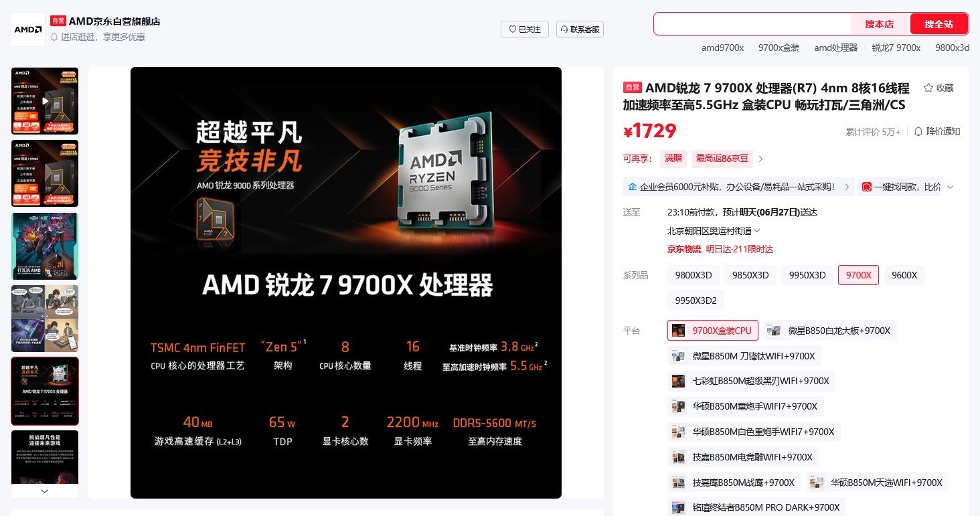Select the second product box thumbnail
This screenshot has height=516, width=980.
(45, 173)
